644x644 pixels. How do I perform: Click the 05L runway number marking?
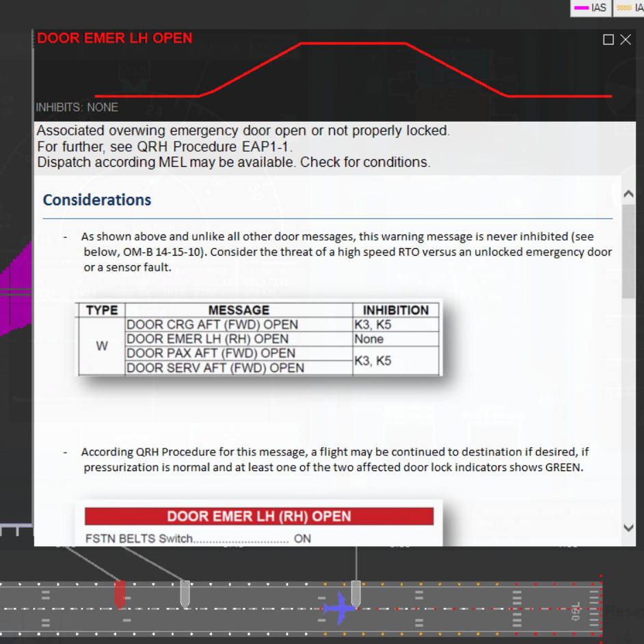[576, 608]
